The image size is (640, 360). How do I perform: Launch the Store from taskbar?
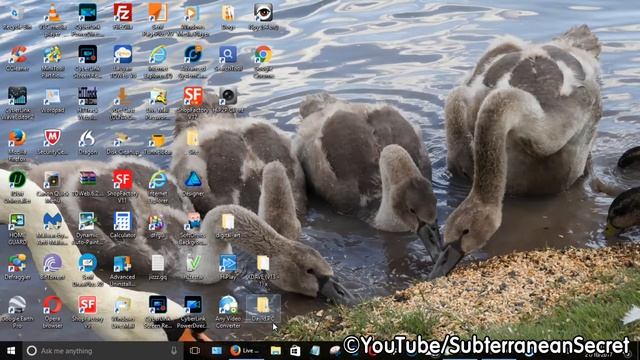[295, 351]
